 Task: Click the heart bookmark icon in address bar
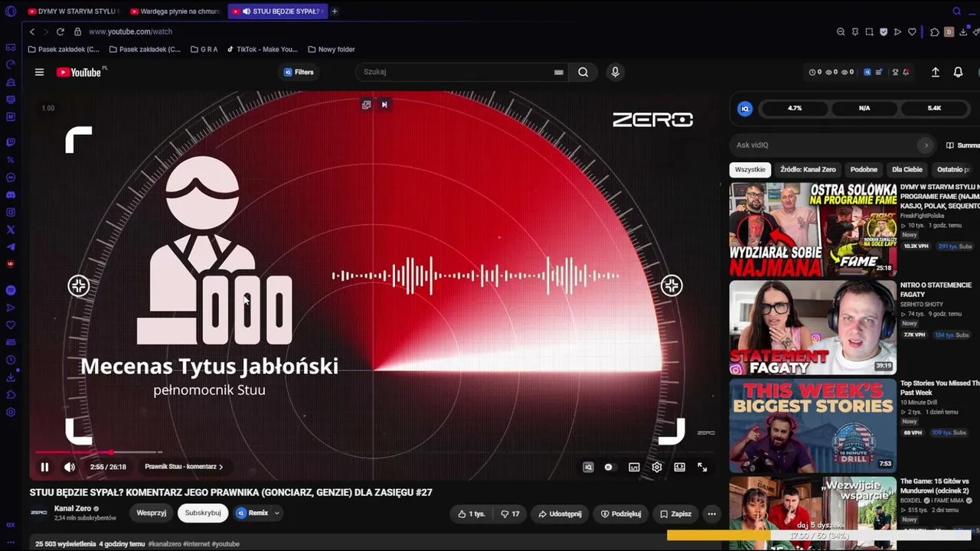tap(912, 32)
